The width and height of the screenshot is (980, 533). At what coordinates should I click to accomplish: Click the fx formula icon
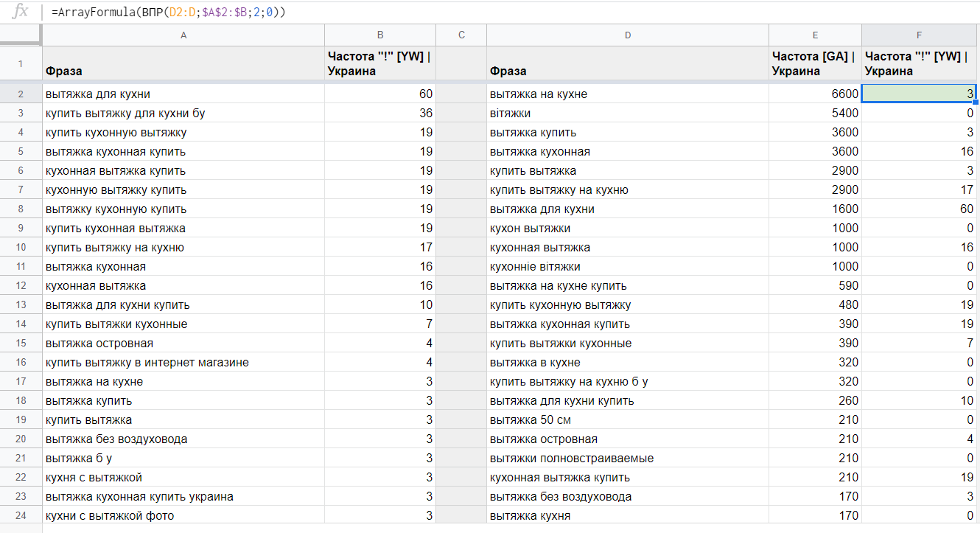point(21,11)
